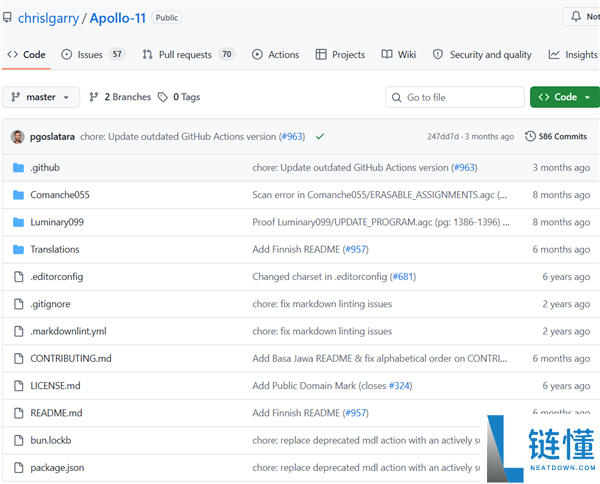Screen dimensions: 600x484
Task: Click the folder icon next to .github
Action: tap(18, 168)
